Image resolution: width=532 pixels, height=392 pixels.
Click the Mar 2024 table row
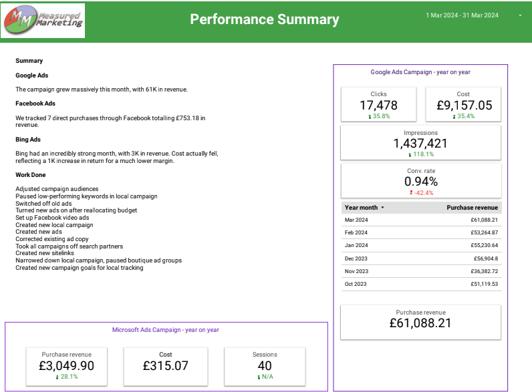click(x=422, y=220)
